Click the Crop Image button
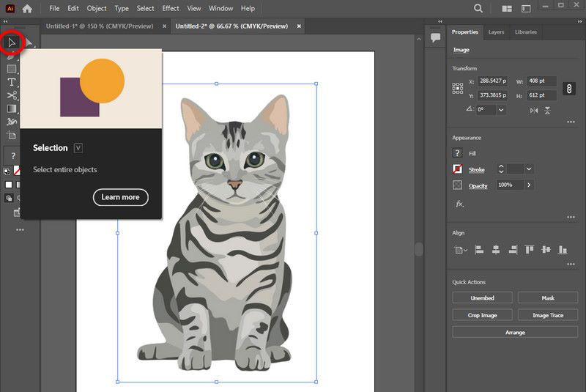This screenshot has height=392, width=586. point(482,315)
